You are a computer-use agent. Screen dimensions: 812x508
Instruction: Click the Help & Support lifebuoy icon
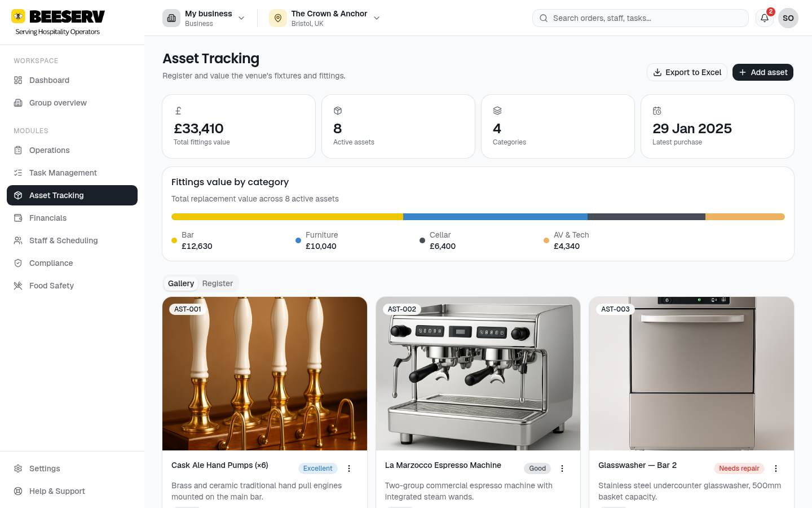click(18, 491)
